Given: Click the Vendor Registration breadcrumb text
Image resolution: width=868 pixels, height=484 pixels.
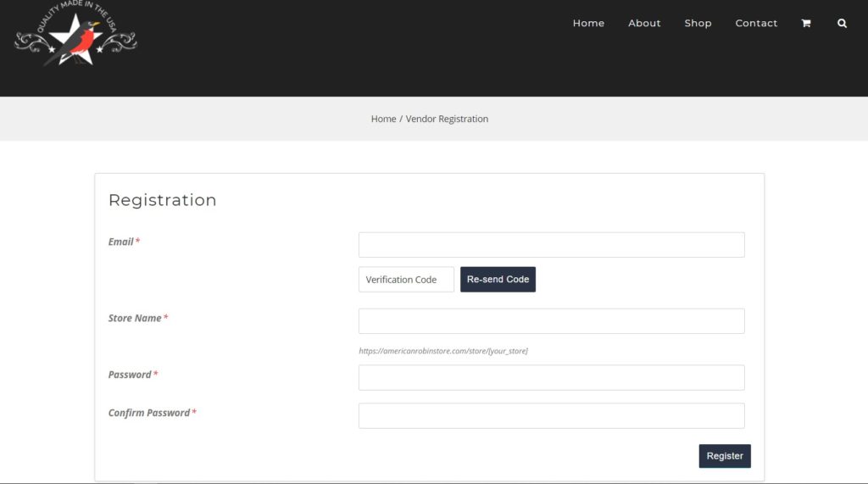Looking at the screenshot, I should click(447, 120).
